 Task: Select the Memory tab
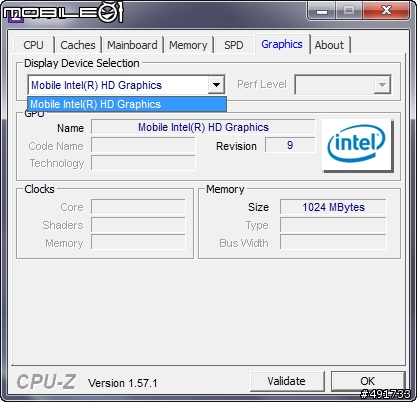click(x=188, y=45)
